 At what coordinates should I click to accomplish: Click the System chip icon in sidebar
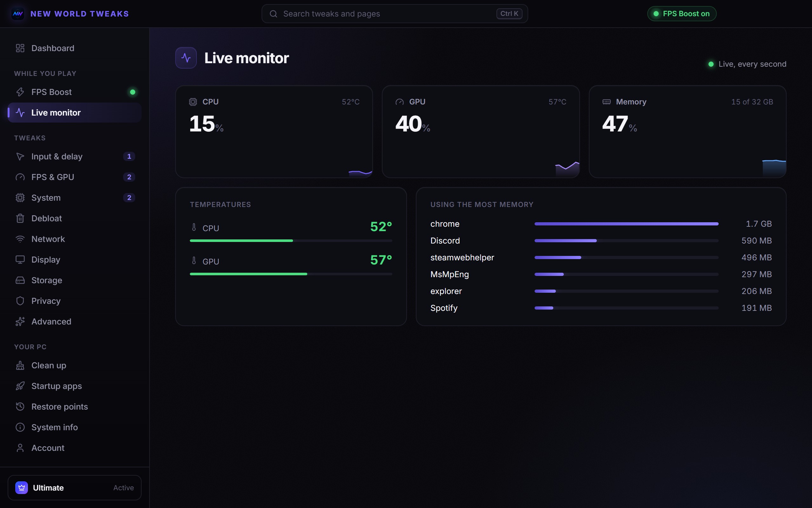click(20, 197)
